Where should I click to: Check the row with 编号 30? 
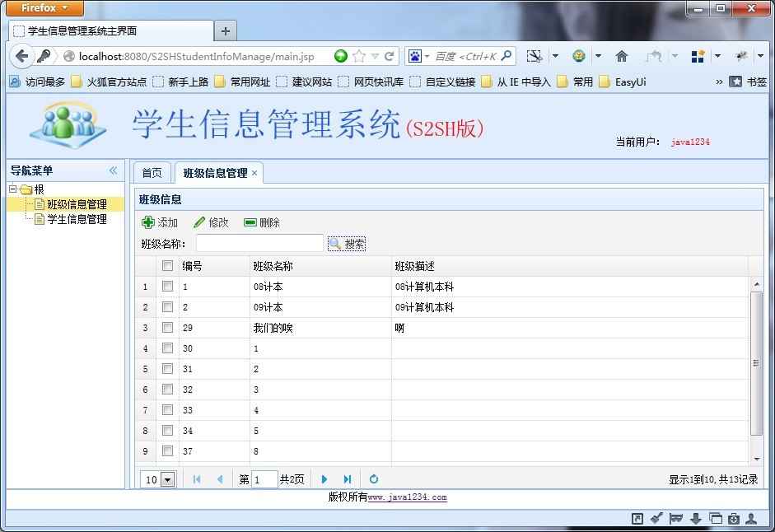(x=167, y=348)
